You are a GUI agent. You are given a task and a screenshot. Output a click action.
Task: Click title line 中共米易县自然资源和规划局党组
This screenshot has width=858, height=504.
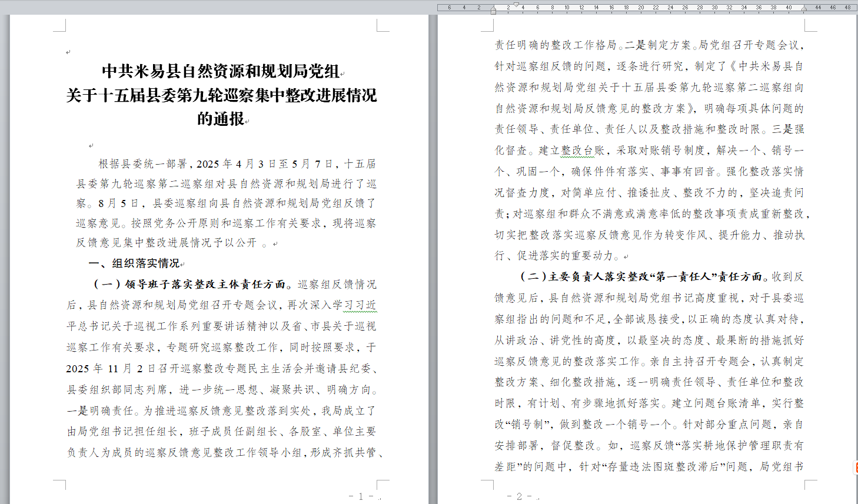click(x=221, y=71)
